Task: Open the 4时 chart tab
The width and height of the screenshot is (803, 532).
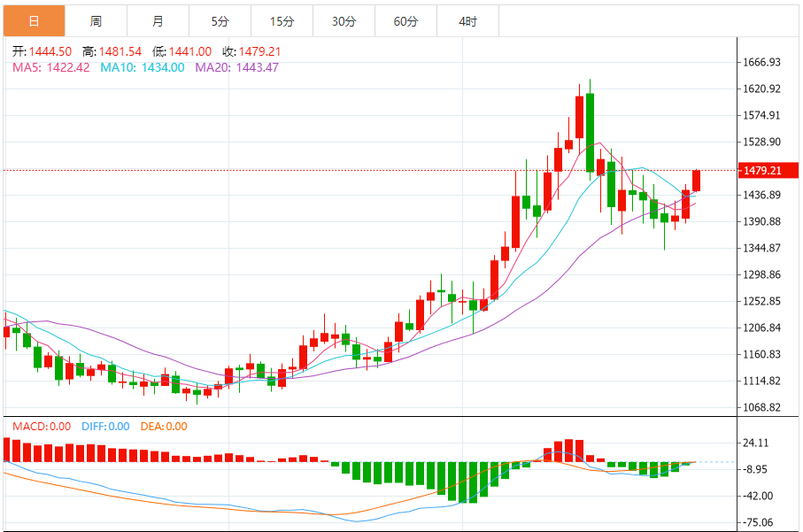Action: 468,21
